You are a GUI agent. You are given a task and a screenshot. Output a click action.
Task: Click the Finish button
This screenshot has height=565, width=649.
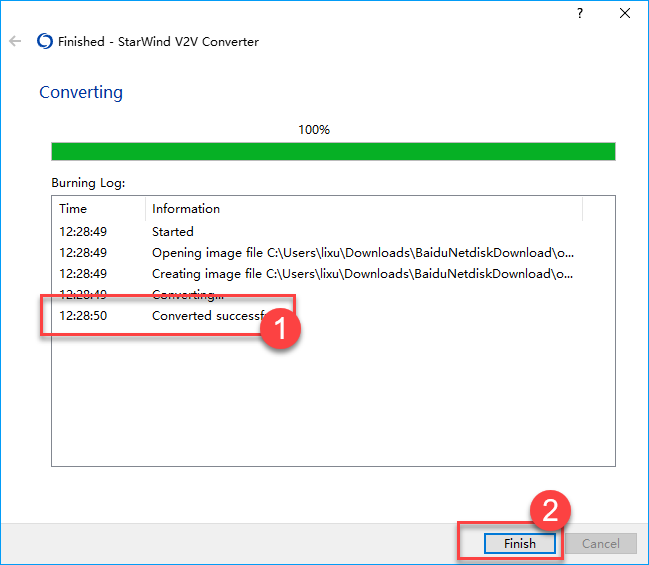click(x=519, y=543)
